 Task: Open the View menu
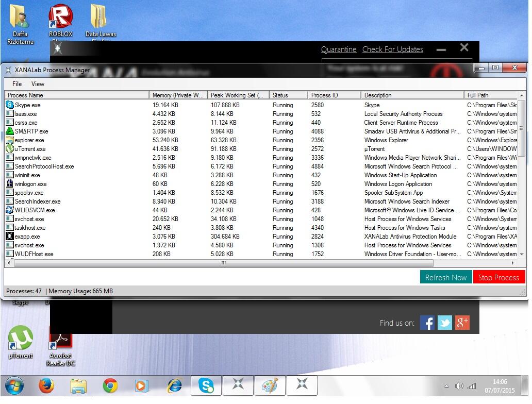click(38, 84)
